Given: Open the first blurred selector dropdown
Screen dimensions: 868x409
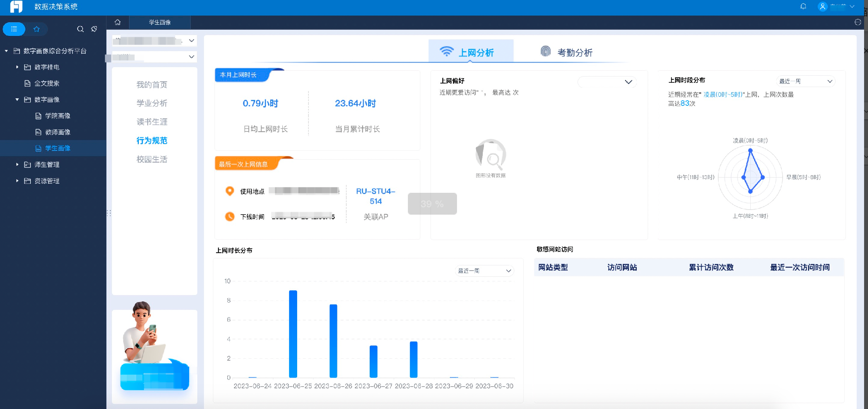Looking at the screenshot, I should 154,41.
